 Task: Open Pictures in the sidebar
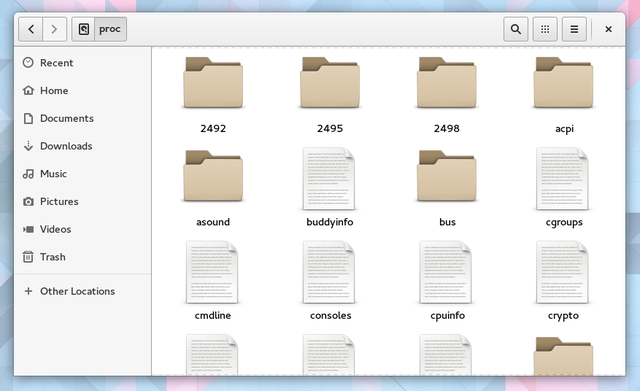[x=82, y=202]
